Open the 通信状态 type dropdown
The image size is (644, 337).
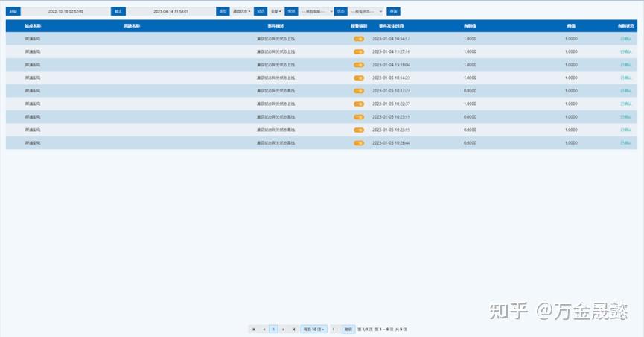point(241,12)
